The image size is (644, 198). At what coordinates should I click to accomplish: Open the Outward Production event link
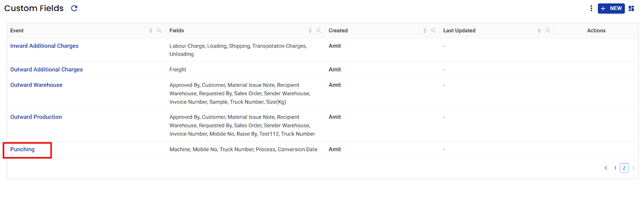pos(36,117)
